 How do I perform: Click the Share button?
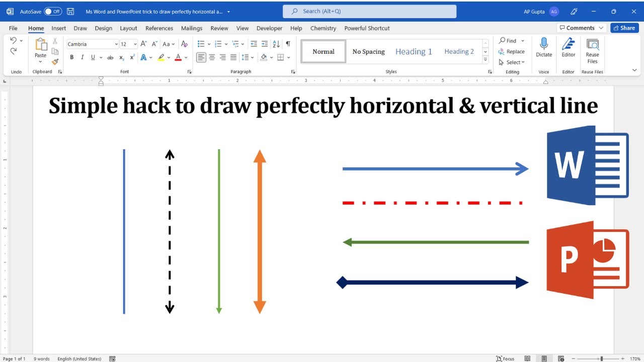click(x=624, y=28)
